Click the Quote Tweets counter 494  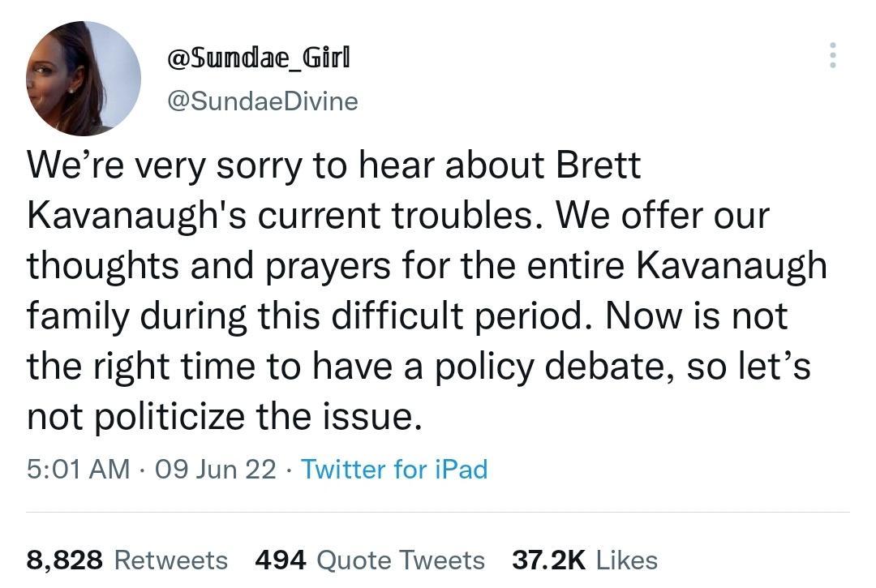click(x=280, y=560)
